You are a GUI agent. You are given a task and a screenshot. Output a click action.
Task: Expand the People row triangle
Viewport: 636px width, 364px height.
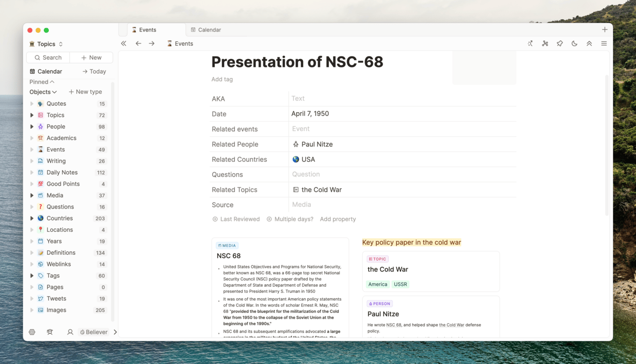point(32,127)
